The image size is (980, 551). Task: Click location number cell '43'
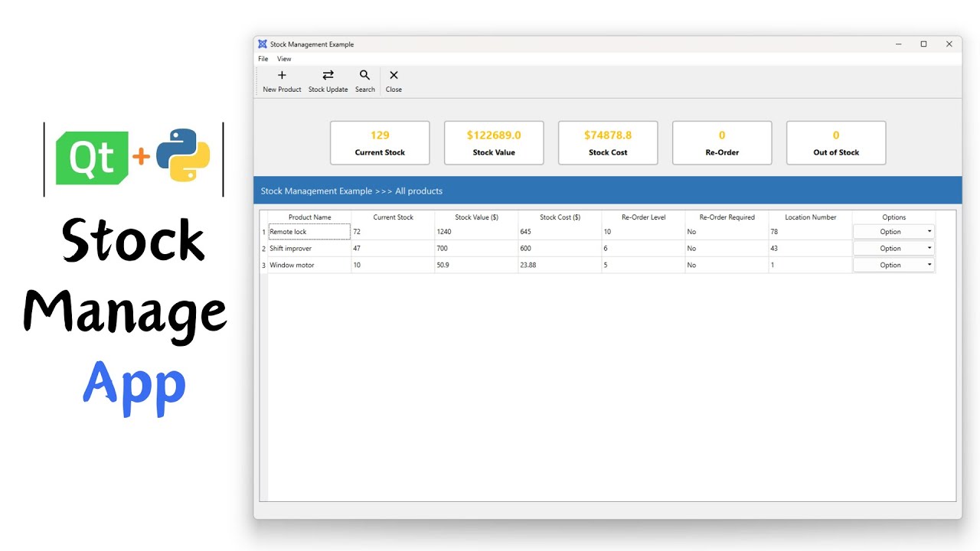pos(811,249)
